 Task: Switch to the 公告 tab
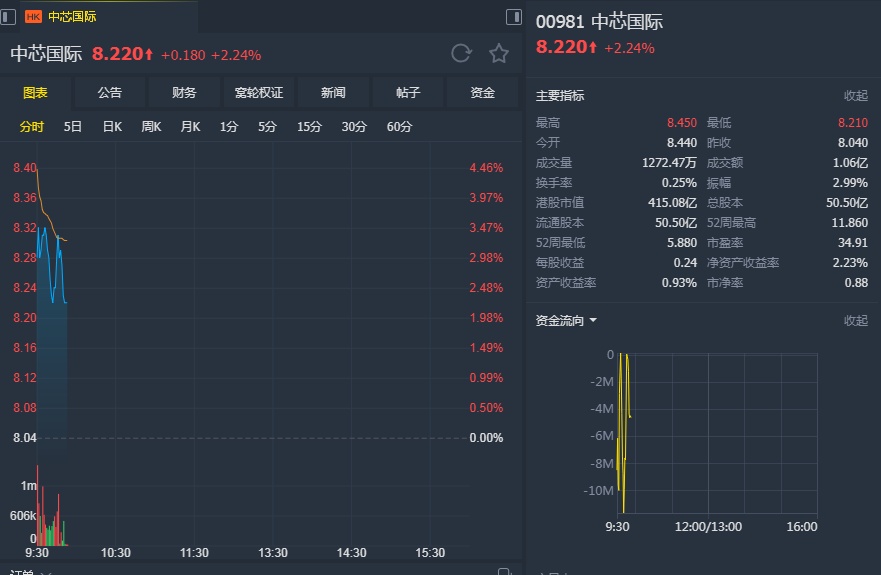pyautogui.click(x=110, y=93)
